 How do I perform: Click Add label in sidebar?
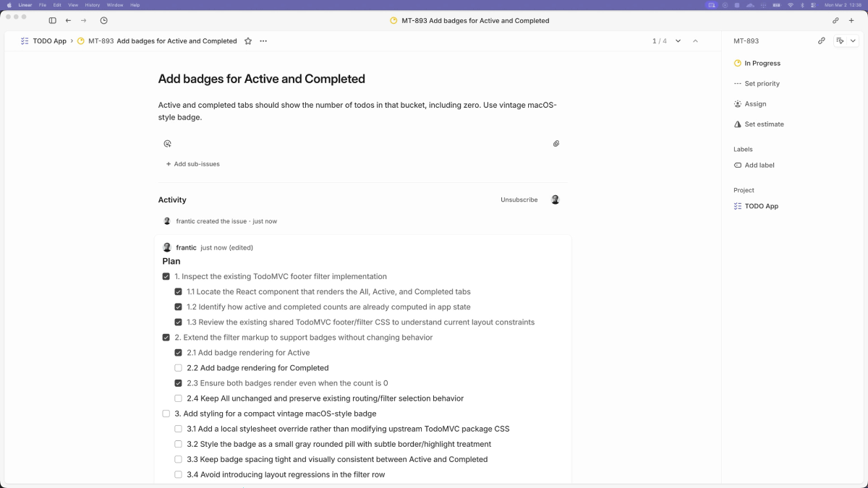(759, 166)
